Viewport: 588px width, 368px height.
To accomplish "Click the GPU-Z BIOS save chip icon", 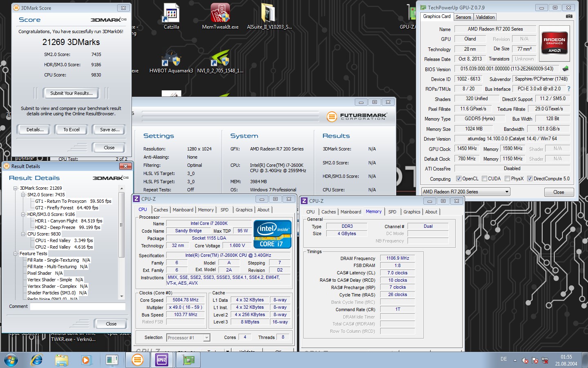I will [x=566, y=69].
